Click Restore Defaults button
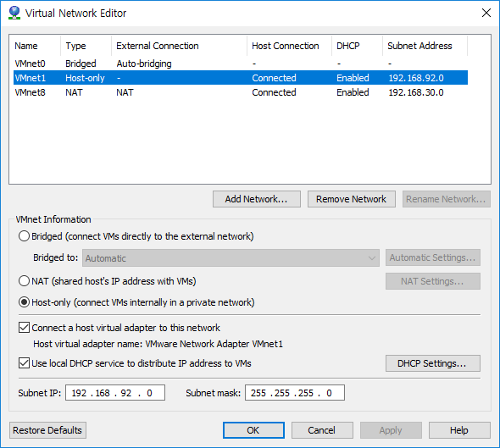Screen dimensions: 500x448 47,430
